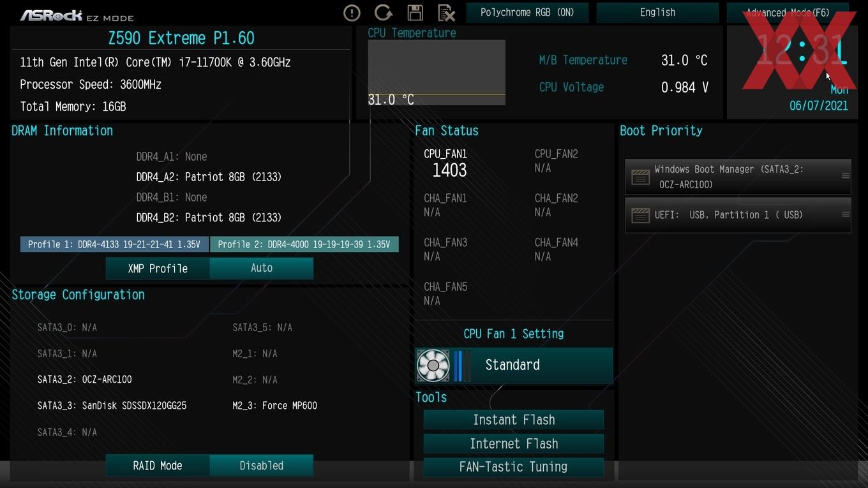Click CHA_FAN1 N/A status

(432, 212)
